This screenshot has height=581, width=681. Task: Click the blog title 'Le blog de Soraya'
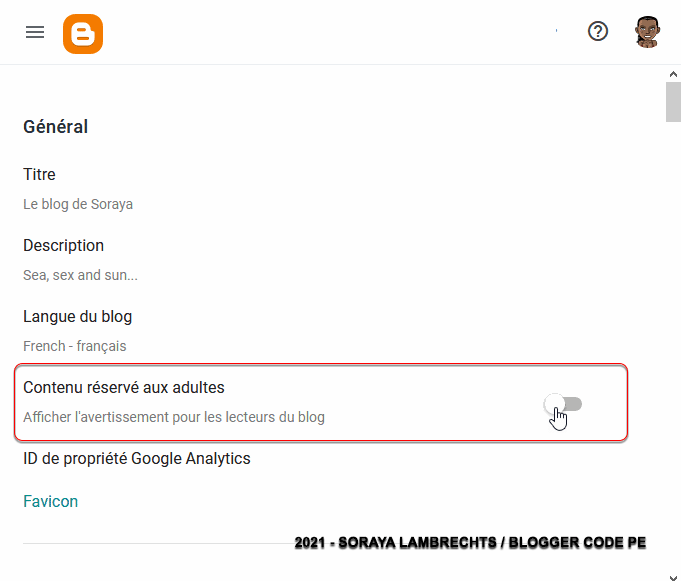click(78, 204)
